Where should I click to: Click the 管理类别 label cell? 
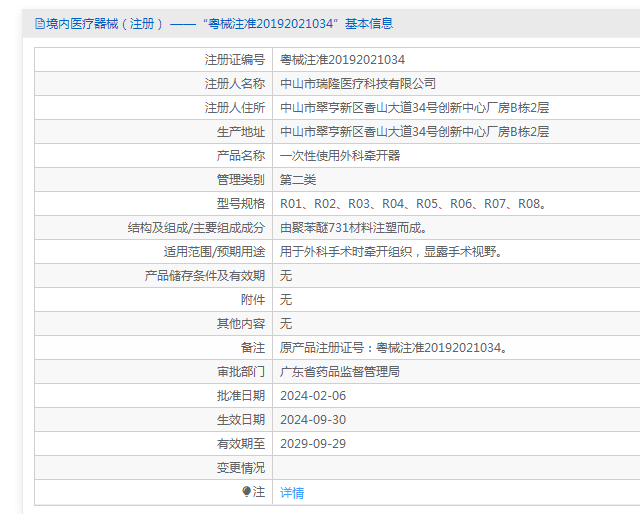click(x=153, y=180)
